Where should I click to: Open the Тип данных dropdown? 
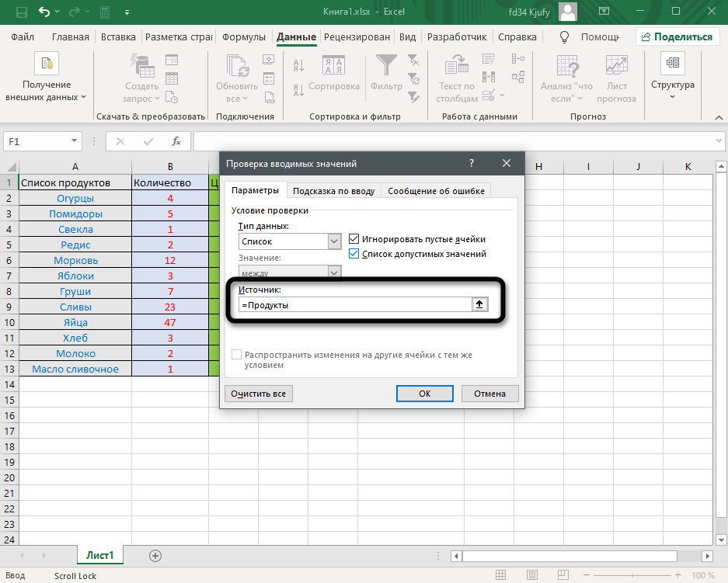335,242
